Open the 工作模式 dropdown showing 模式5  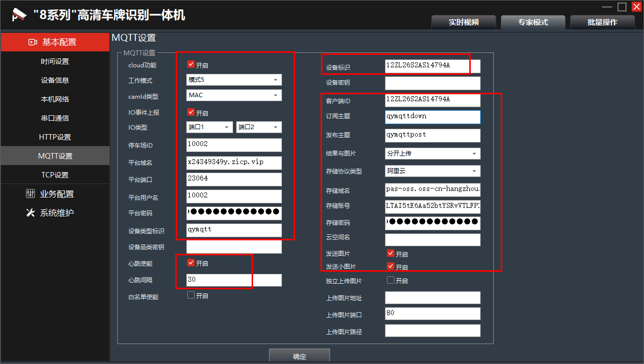234,80
